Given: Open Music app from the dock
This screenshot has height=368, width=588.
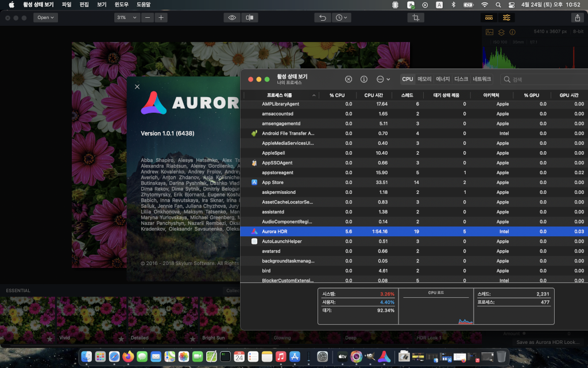Looking at the screenshot, I should 281,356.
